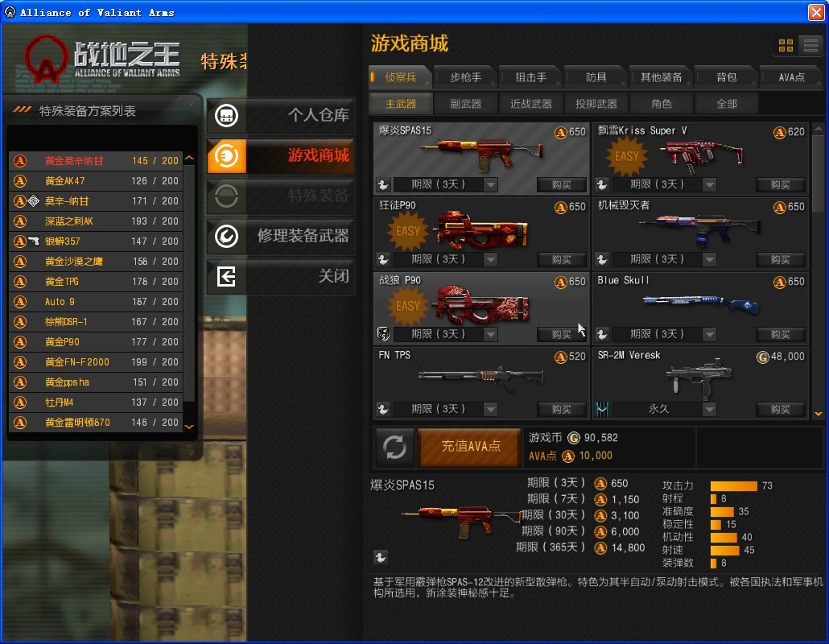Select 黄金雷明顿870 row in equipment list
829x644 pixels.
coord(96,423)
